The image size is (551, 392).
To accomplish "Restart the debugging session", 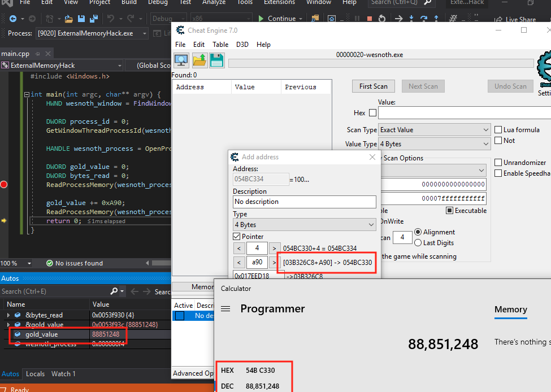I will point(383,19).
